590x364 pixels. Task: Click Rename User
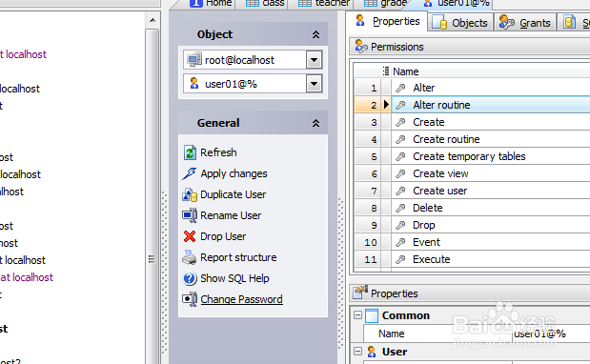231,215
